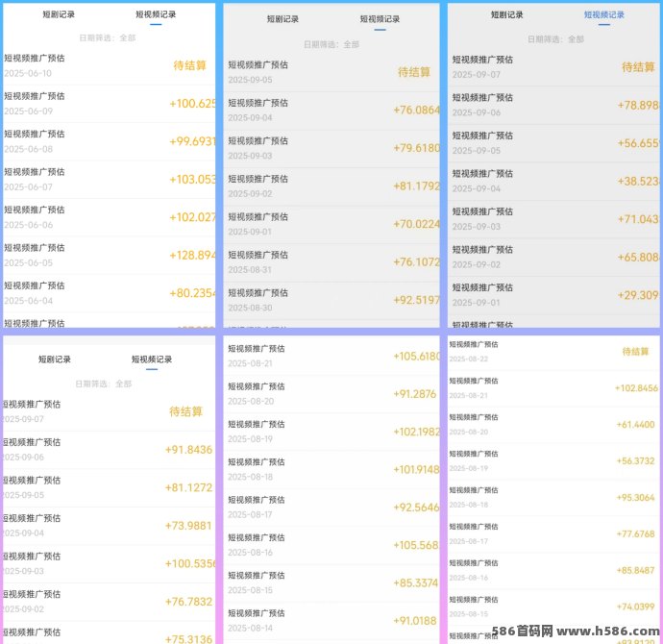Select the amount +100.625 for 2025-06-09

pos(192,104)
